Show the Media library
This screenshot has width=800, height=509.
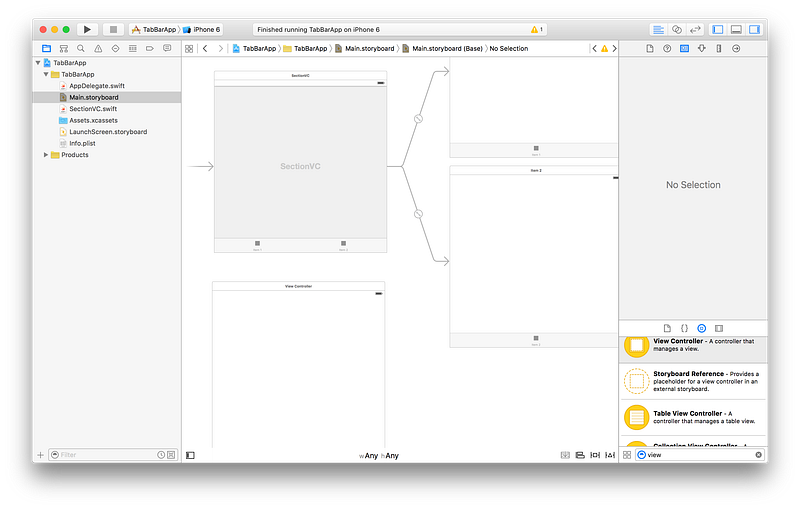(x=719, y=328)
